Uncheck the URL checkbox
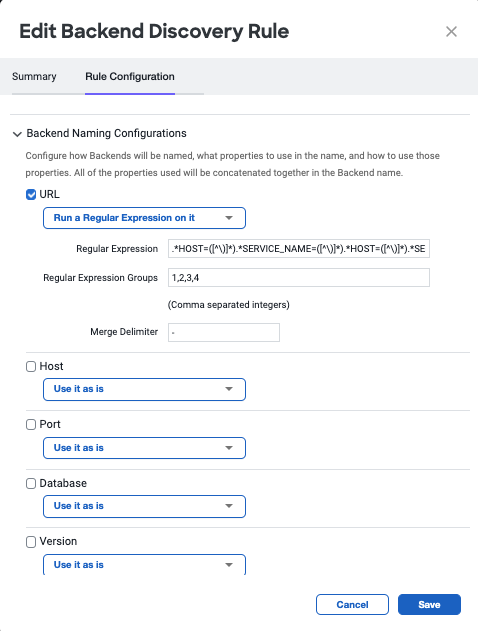Viewport: 478px width, 631px height. tap(31, 195)
